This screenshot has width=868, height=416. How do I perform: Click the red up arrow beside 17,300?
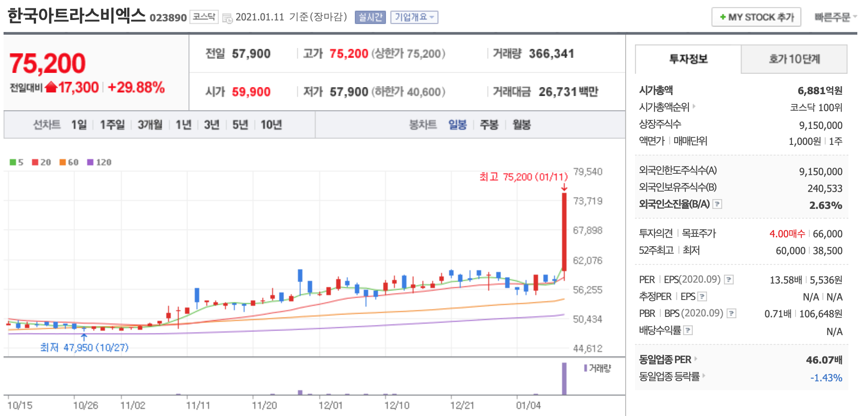coord(51,87)
